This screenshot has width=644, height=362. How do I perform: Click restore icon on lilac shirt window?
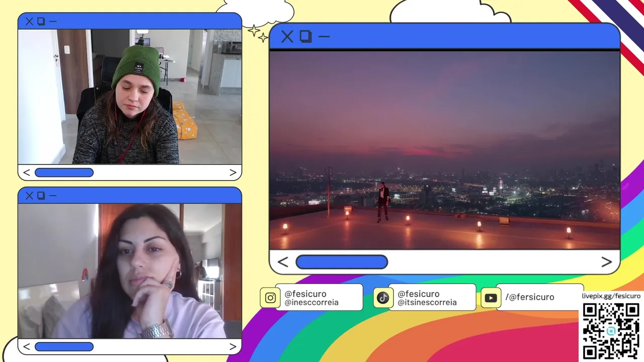pos(41,196)
